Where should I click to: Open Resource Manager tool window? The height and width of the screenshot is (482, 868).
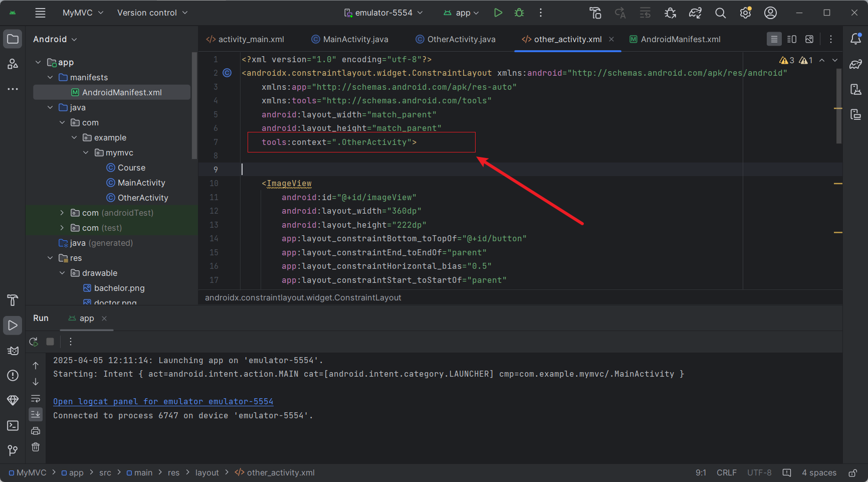coord(13,64)
